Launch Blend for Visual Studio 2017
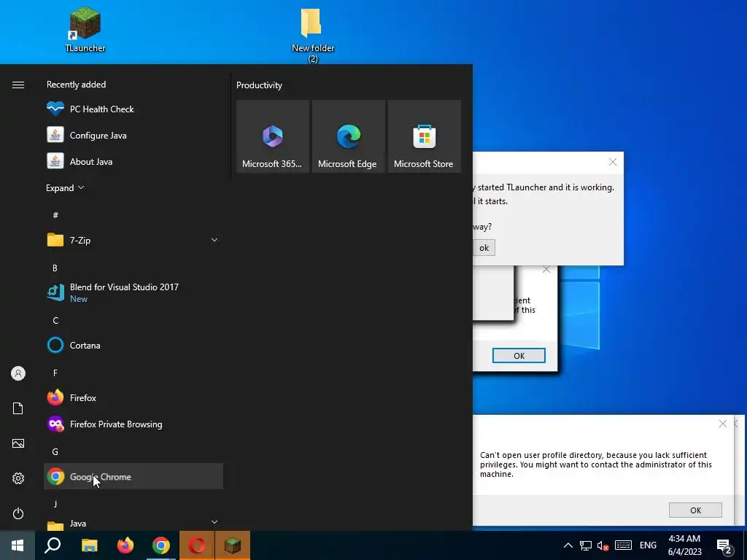 (x=133, y=292)
